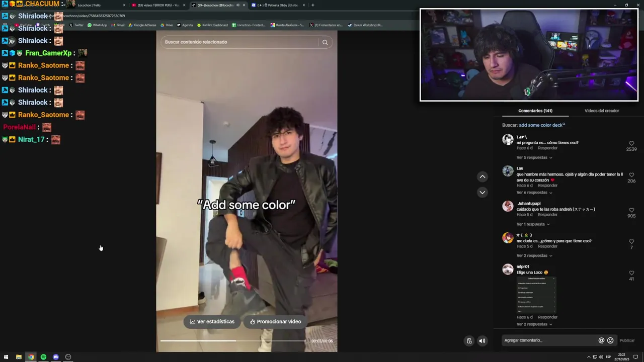The width and height of the screenshot is (644, 362).
Task: Open Lau's profile avatar
Action: 508,171
